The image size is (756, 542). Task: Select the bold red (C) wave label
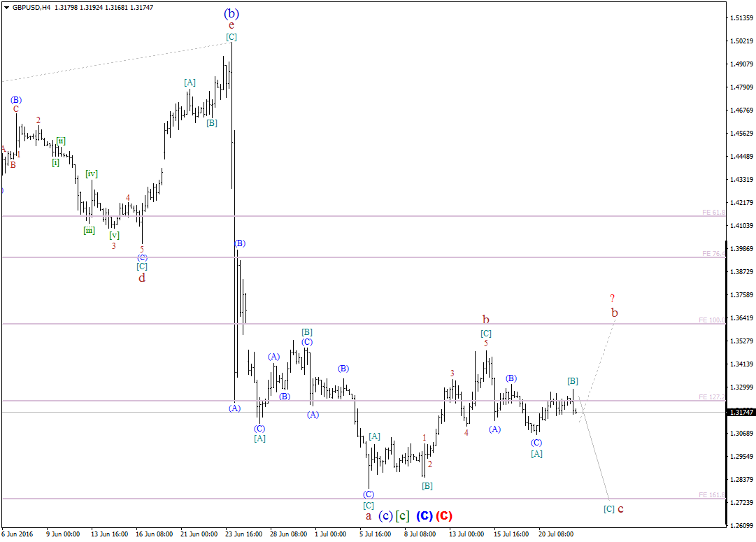point(444,515)
